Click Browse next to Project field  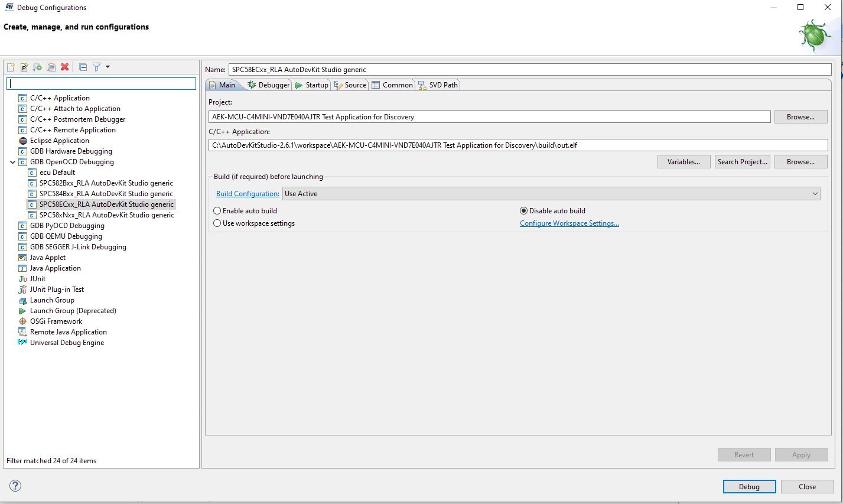tap(800, 117)
